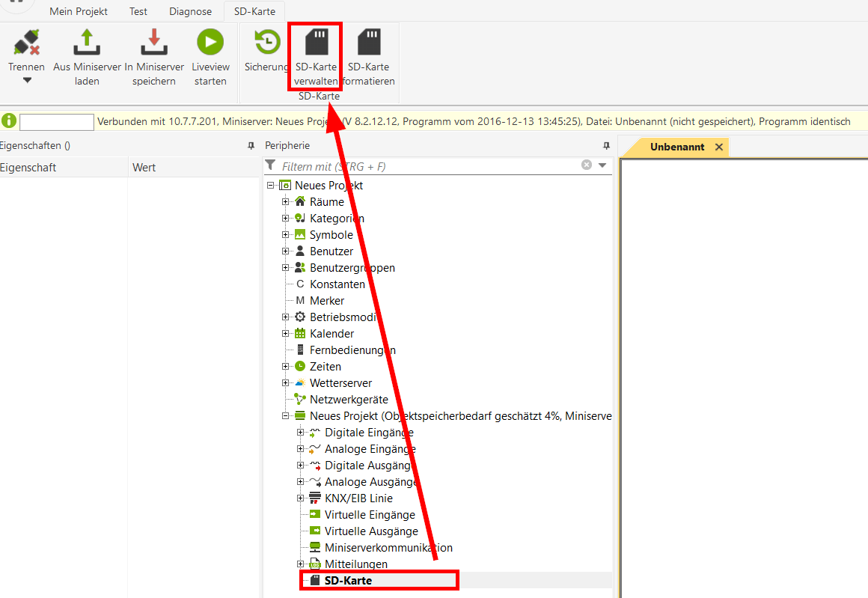Image resolution: width=868 pixels, height=598 pixels.
Task: Click the Trennen disconnect icon
Action: (x=27, y=42)
